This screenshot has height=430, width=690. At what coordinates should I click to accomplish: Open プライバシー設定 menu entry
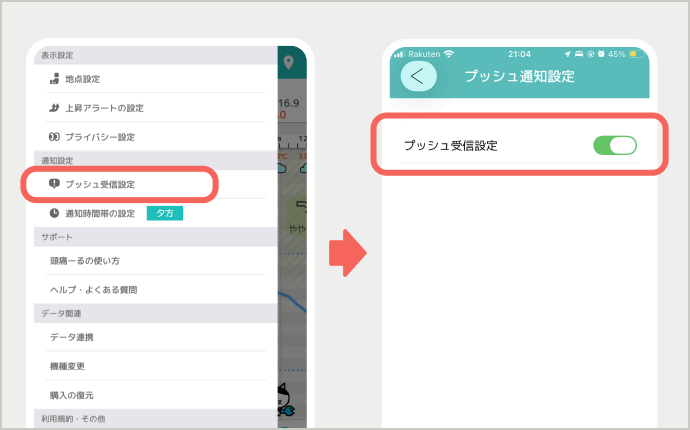pos(156,137)
